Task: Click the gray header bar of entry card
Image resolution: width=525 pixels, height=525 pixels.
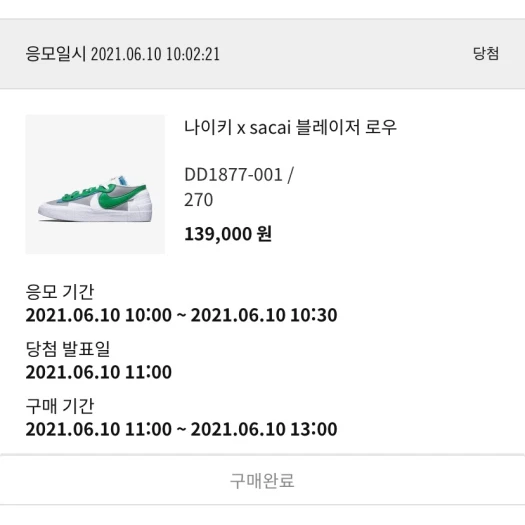Action: [262, 54]
